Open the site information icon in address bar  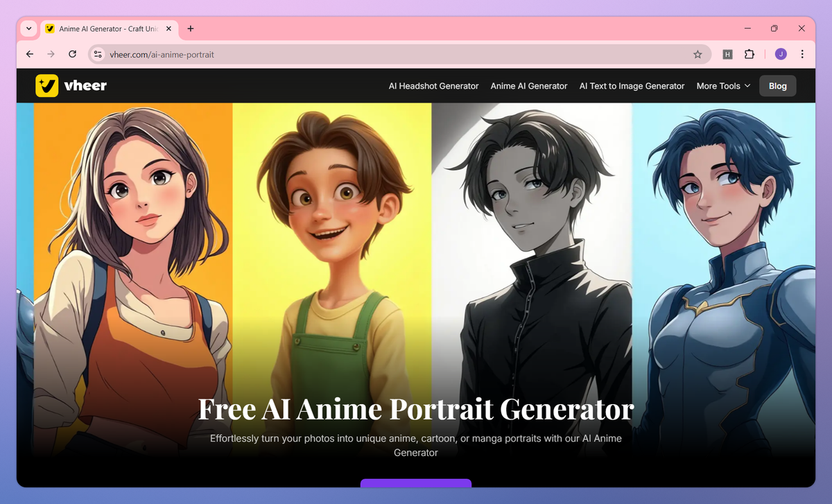tap(98, 54)
